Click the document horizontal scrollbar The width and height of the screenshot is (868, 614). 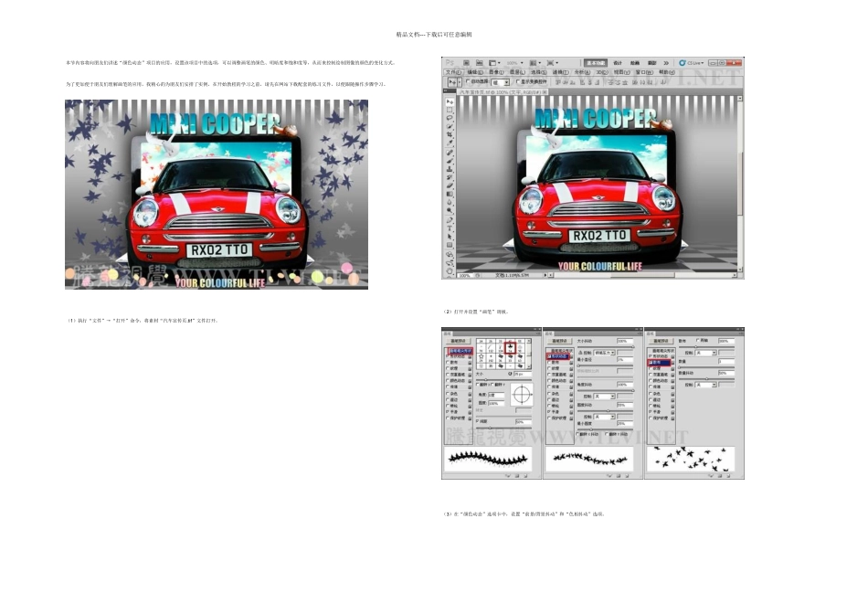[642, 275]
